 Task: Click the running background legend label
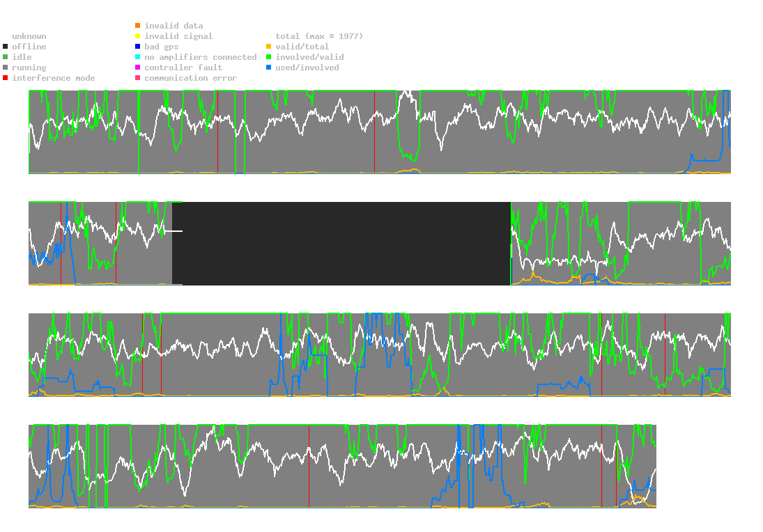(x=29, y=68)
